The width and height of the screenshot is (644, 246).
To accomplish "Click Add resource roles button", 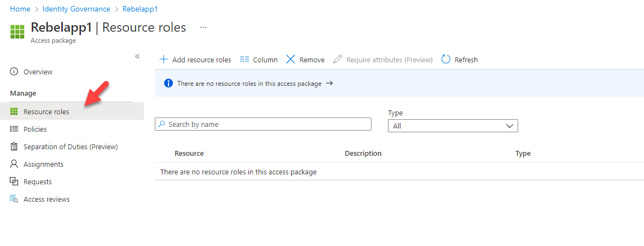I will pos(195,60).
